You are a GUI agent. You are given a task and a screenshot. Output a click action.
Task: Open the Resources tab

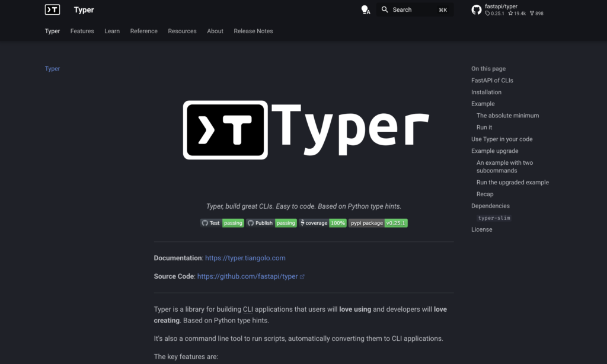pyautogui.click(x=182, y=31)
